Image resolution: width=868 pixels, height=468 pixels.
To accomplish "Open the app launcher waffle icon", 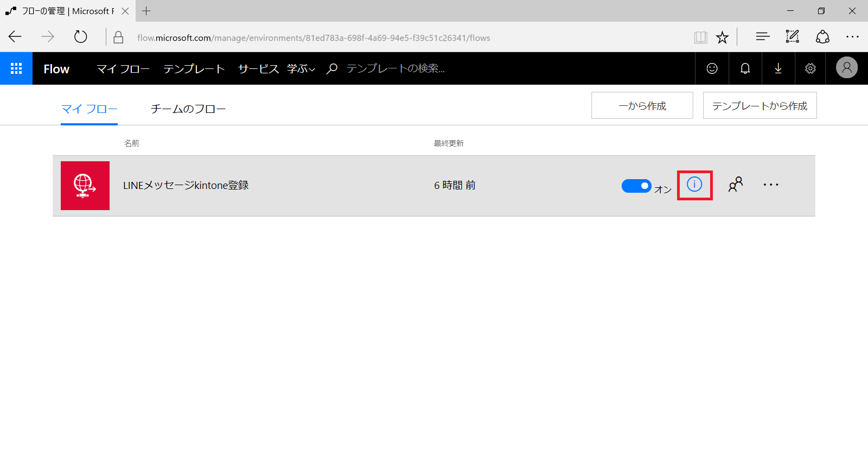I will (16, 68).
